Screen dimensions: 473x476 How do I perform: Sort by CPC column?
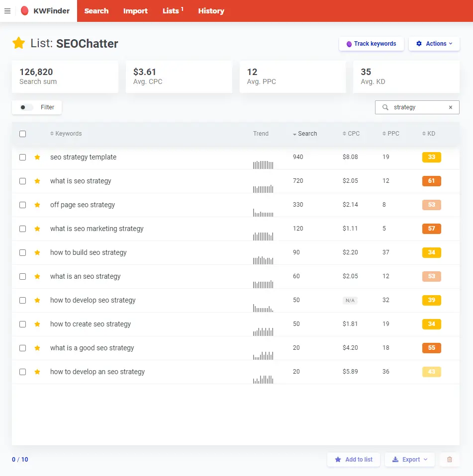pos(351,134)
